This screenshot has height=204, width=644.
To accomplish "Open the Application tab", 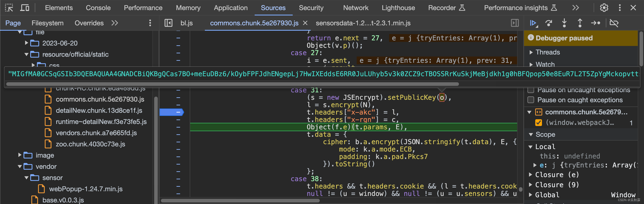I will (x=230, y=8).
